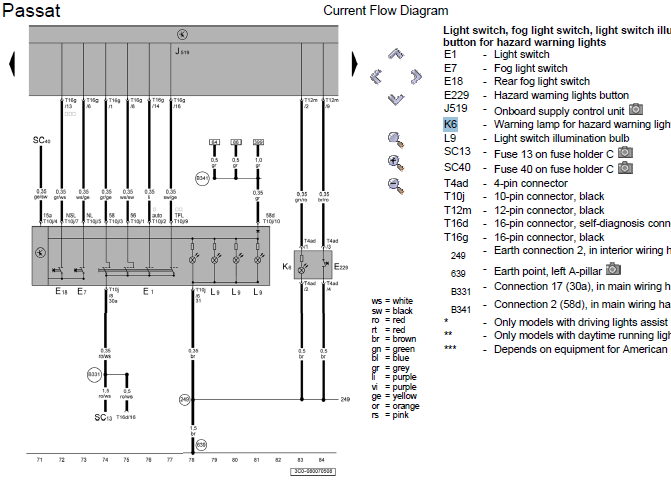Go to next diagram page with black right triangle
The width and height of the screenshot is (671, 500).
pos(354,64)
